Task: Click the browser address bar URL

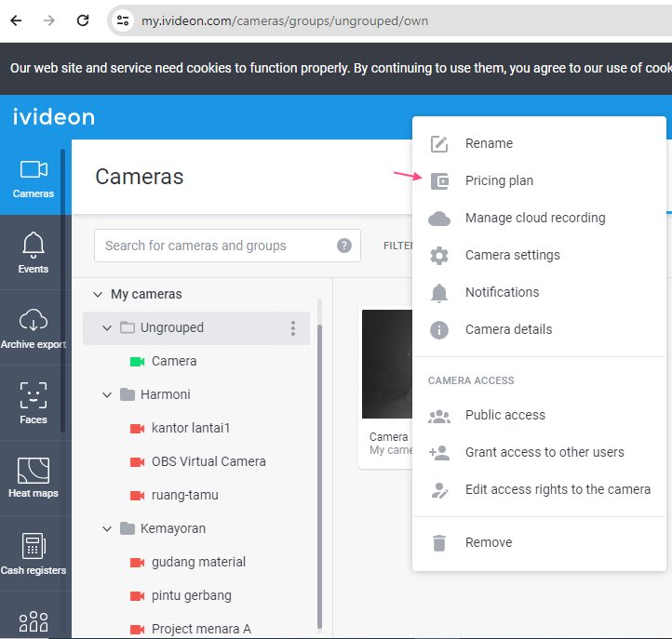Action: click(285, 21)
